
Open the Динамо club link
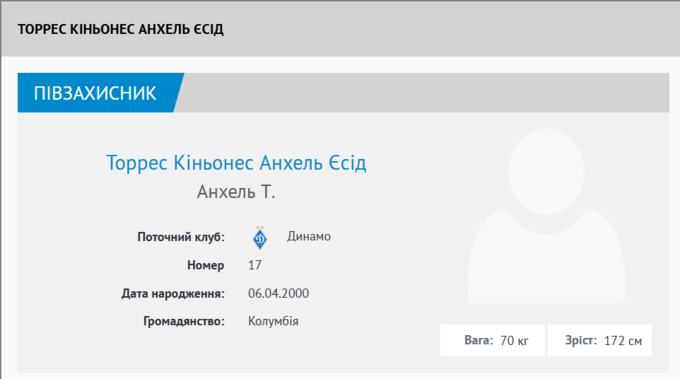[308, 236]
